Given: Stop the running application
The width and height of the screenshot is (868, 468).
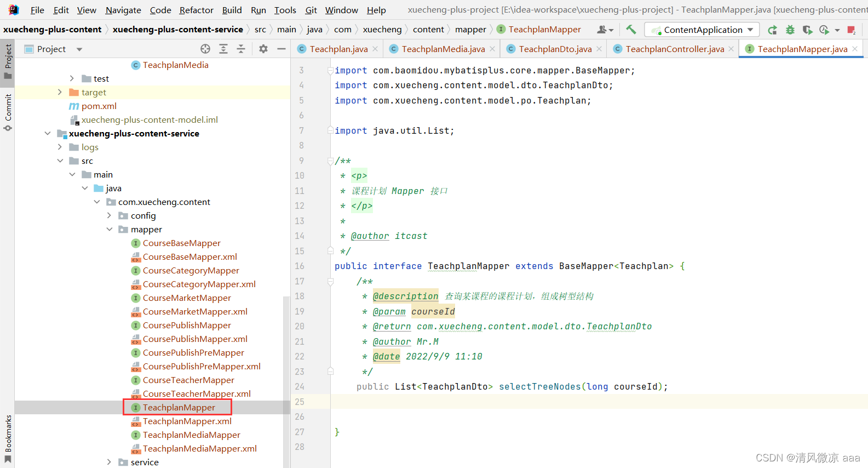Looking at the screenshot, I should pos(851,30).
